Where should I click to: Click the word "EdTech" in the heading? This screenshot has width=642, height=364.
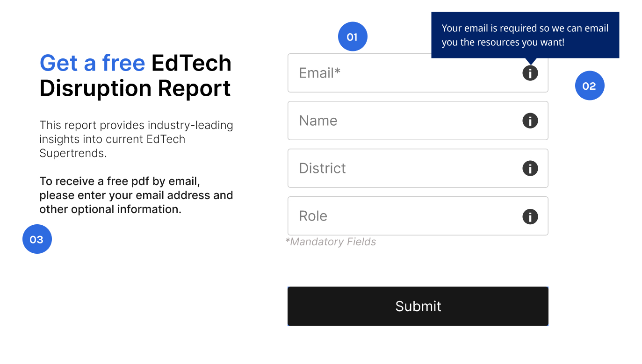point(191,63)
